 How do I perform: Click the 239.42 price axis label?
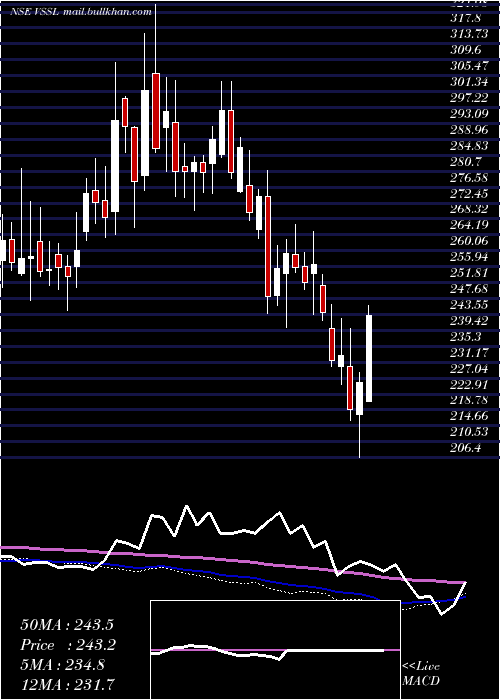click(x=469, y=321)
